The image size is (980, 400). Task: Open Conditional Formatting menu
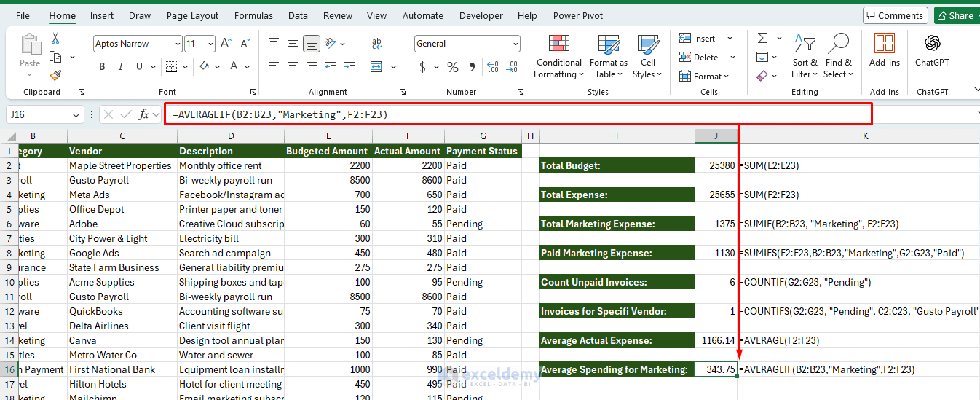click(558, 56)
